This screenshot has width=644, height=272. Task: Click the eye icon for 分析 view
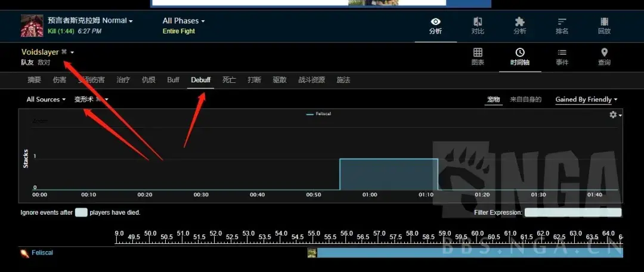point(435,22)
